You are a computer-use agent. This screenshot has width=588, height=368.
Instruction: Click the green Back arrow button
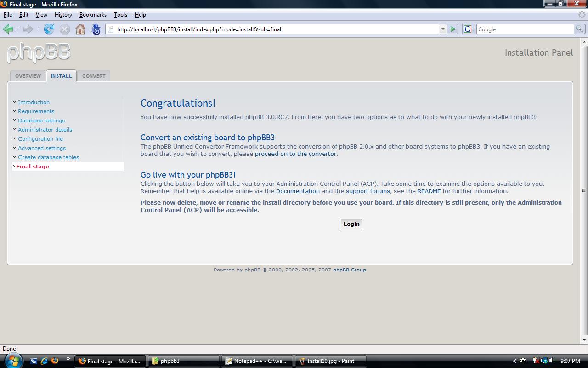point(8,29)
